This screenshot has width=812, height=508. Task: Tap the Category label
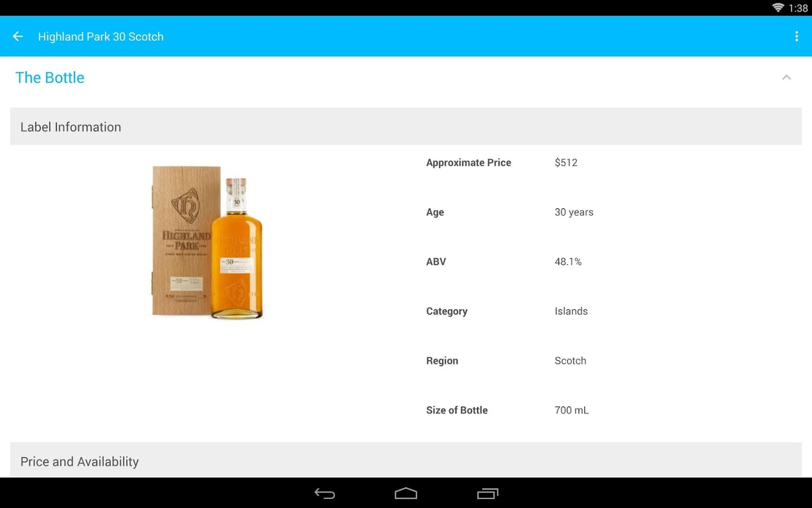447,312
